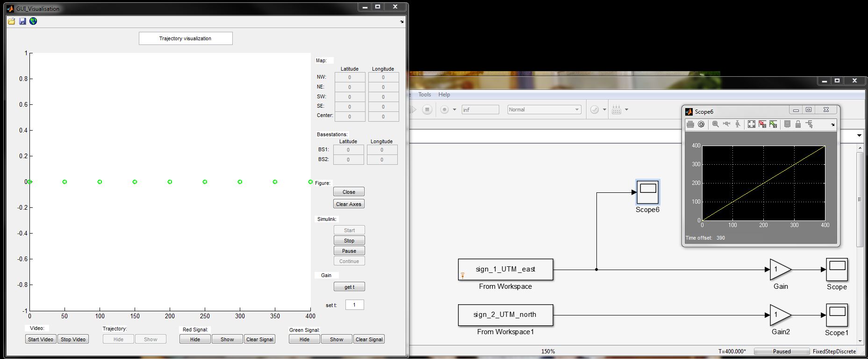Expand the model advisor checkmark dropdown arrow
Screen dimensions: 868x359
coord(604,110)
